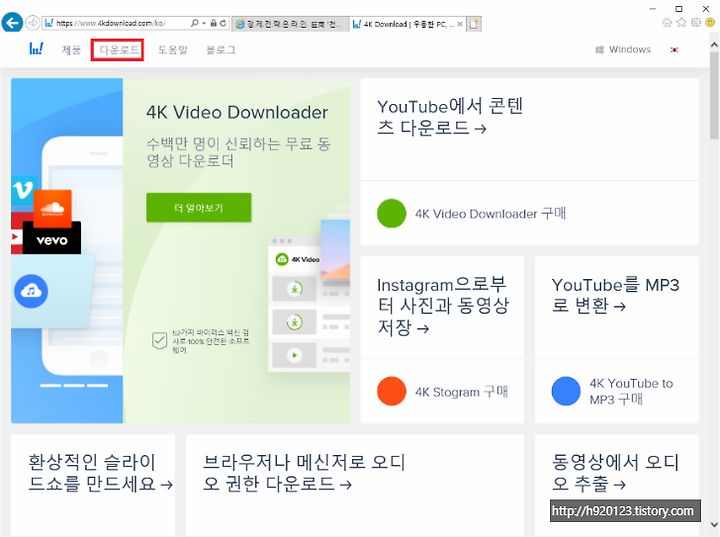This screenshot has height=537, width=720.
Task: Open the 제품 menu item
Action: coord(71,50)
